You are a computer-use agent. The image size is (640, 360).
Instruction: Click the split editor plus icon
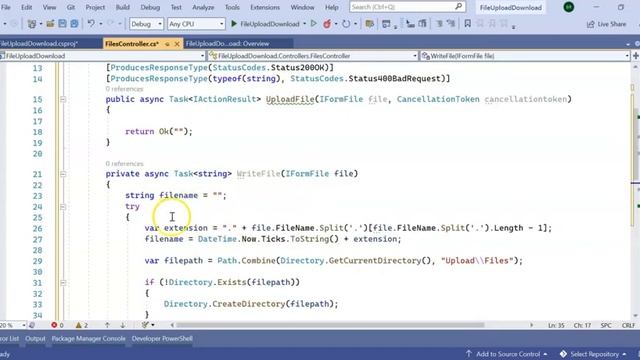point(636,56)
